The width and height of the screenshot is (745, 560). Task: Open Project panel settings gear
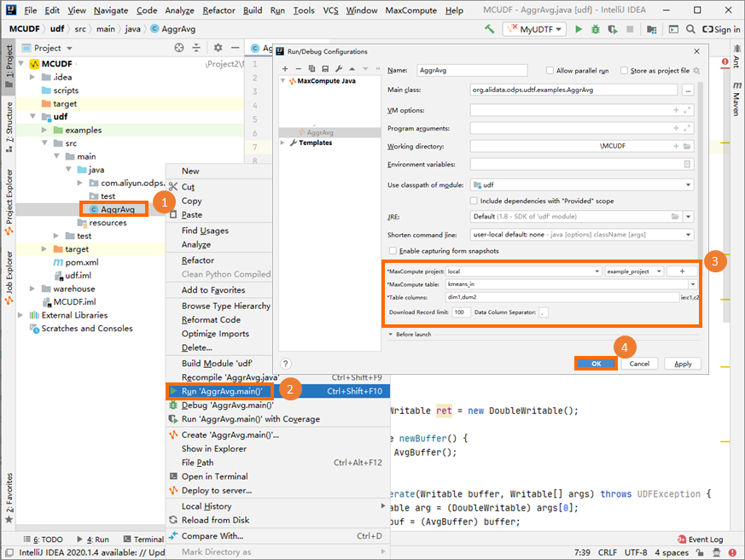pyautogui.click(x=218, y=49)
